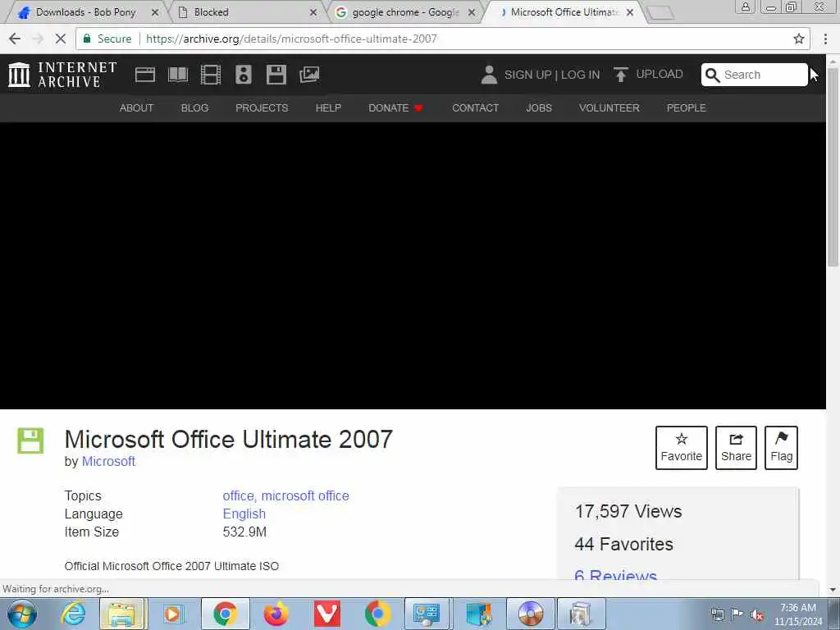840x630 pixels.
Task: Switch to Downloads - Bob Pony tab
Action: coord(85,11)
